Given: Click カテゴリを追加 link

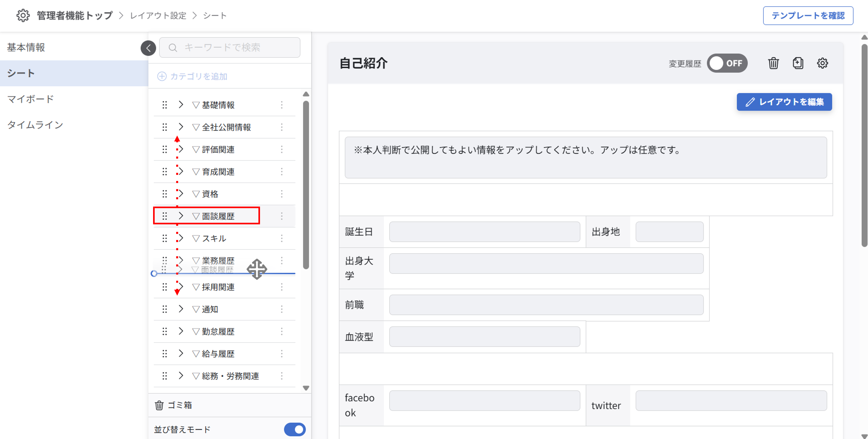Looking at the screenshot, I should coord(192,77).
